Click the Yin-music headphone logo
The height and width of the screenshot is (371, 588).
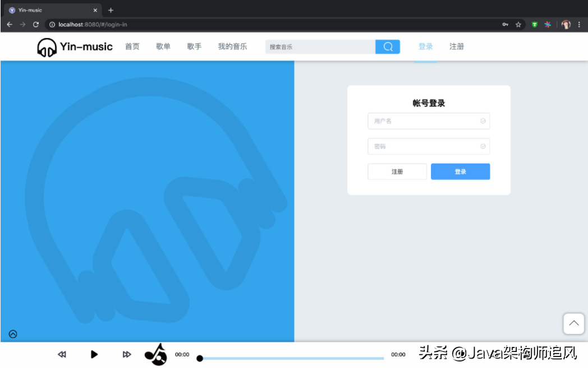(47, 47)
